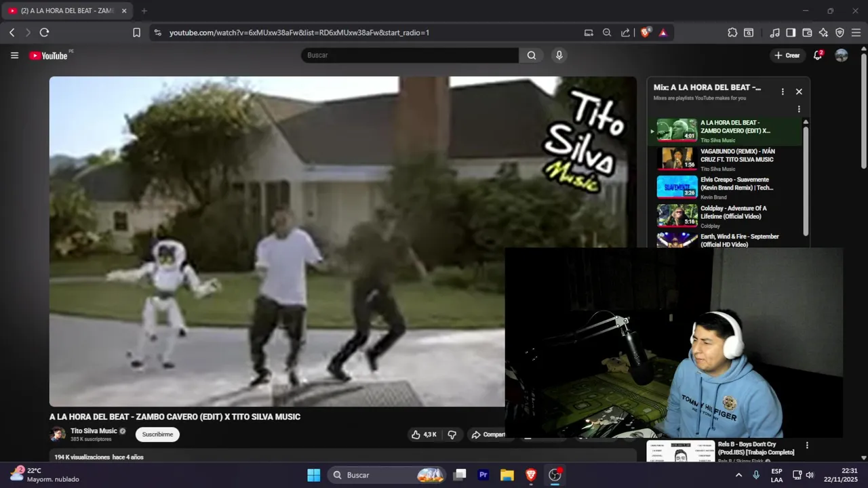Open Mix playlist header three-dot menu

783,91
